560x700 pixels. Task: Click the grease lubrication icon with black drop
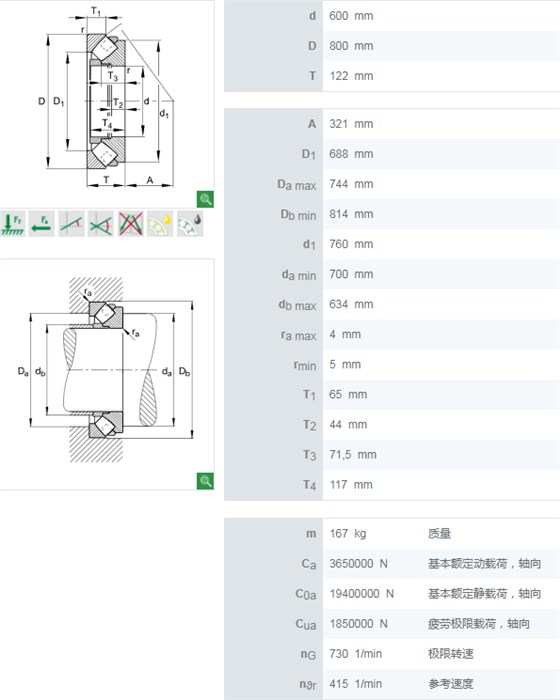point(190,224)
